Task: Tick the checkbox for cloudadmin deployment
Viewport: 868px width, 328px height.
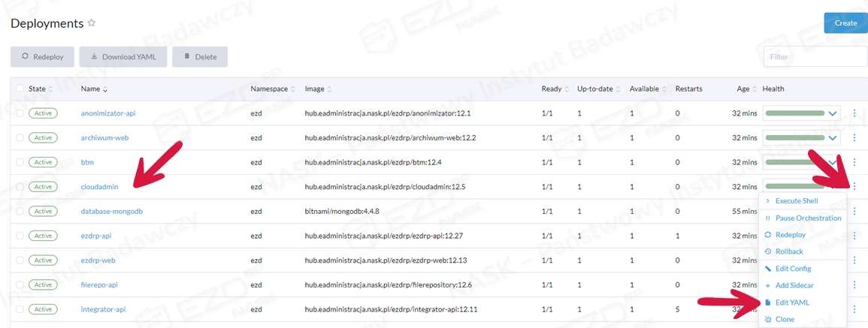Action: [20, 187]
